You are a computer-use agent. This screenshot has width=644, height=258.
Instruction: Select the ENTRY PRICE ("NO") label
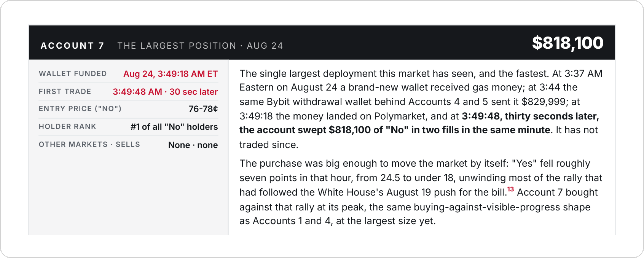pos(80,109)
